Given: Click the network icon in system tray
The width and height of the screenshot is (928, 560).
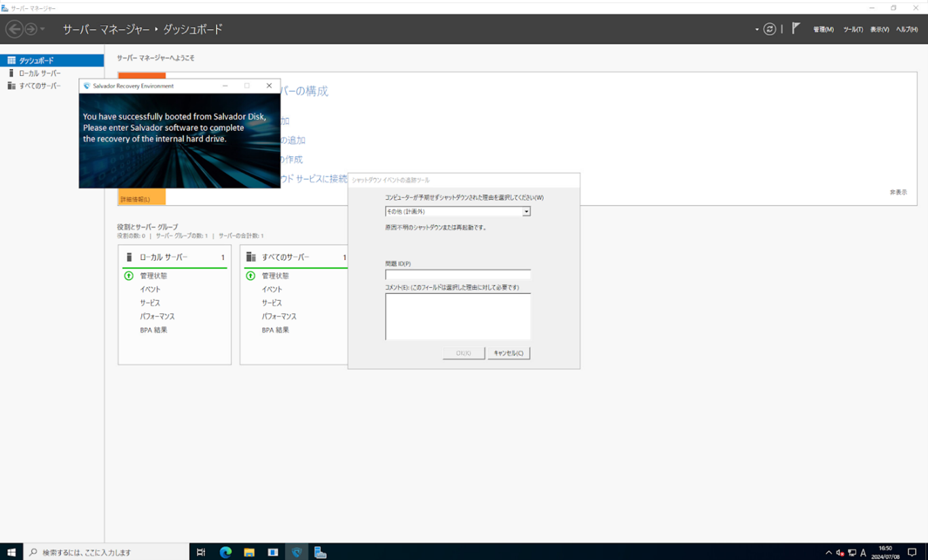Looking at the screenshot, I should coord(852,553).
